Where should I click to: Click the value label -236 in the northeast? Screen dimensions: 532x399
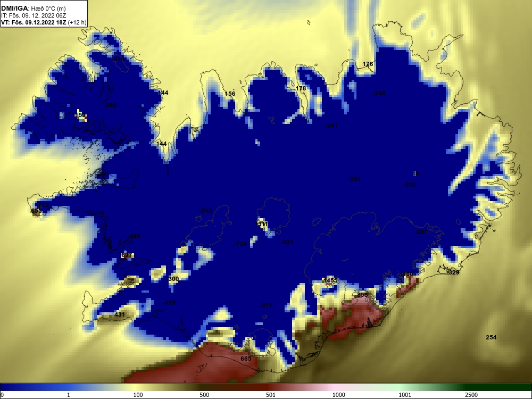pos(379,93)
